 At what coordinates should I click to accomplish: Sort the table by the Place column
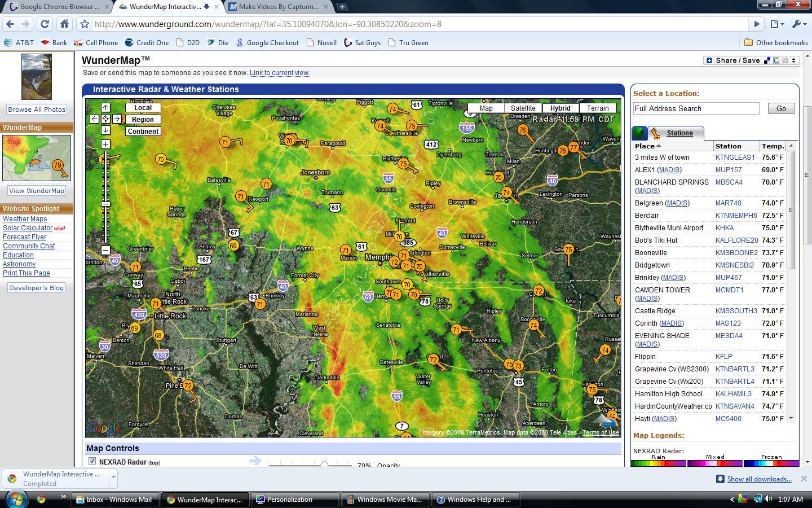(x=647, y=146)
